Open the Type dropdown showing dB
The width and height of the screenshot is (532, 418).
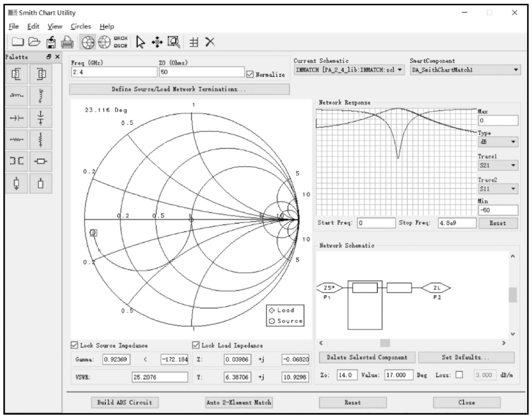pos(498,142)
